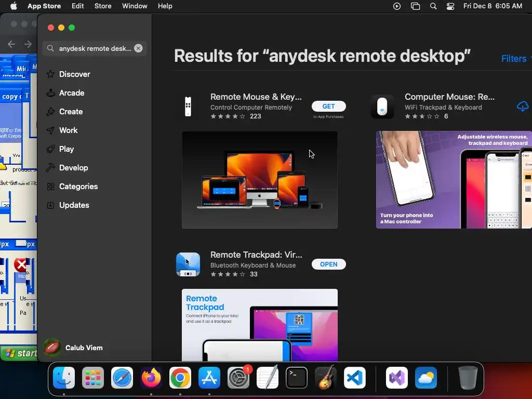
Task: Open the Store menu
Action: point(103,6)
